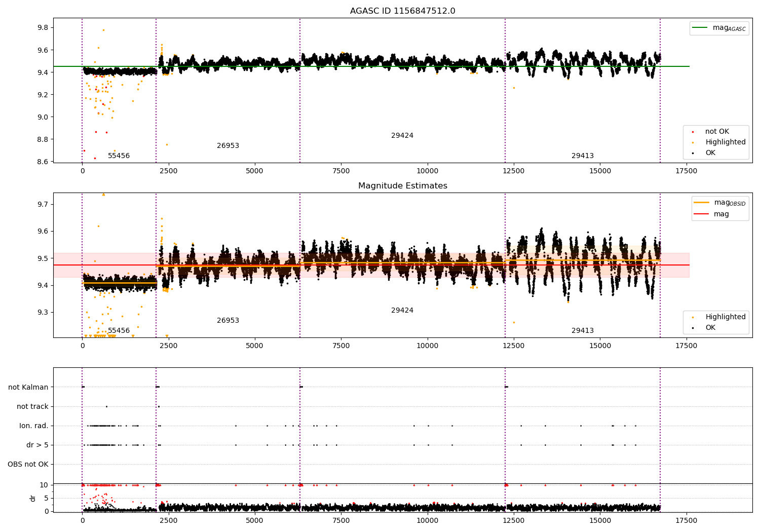The image size is (760, 532).
Task: Click x tick "17500" under the top plot
Action: pyautogui.click(x=686, y=171)
